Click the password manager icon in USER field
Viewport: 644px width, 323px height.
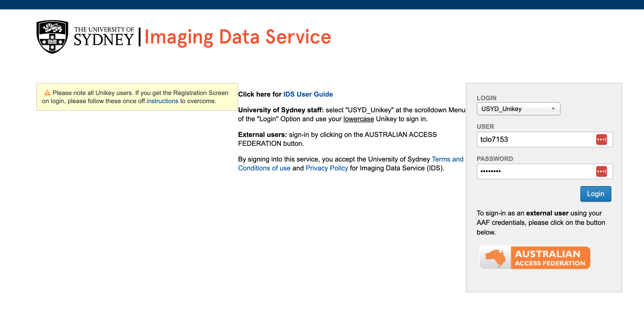tap(601, 140)
